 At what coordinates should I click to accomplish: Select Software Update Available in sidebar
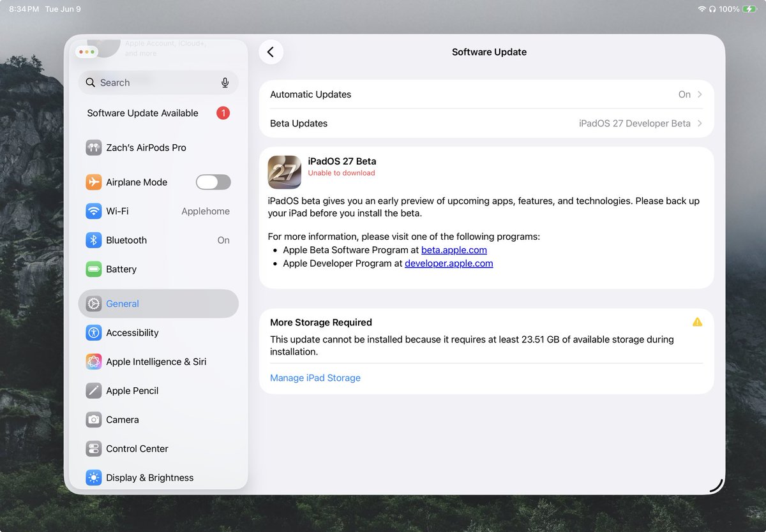point(158,113)
